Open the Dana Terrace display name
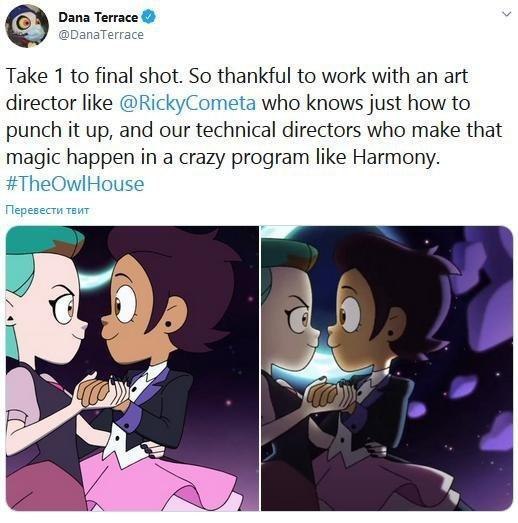 98,17
